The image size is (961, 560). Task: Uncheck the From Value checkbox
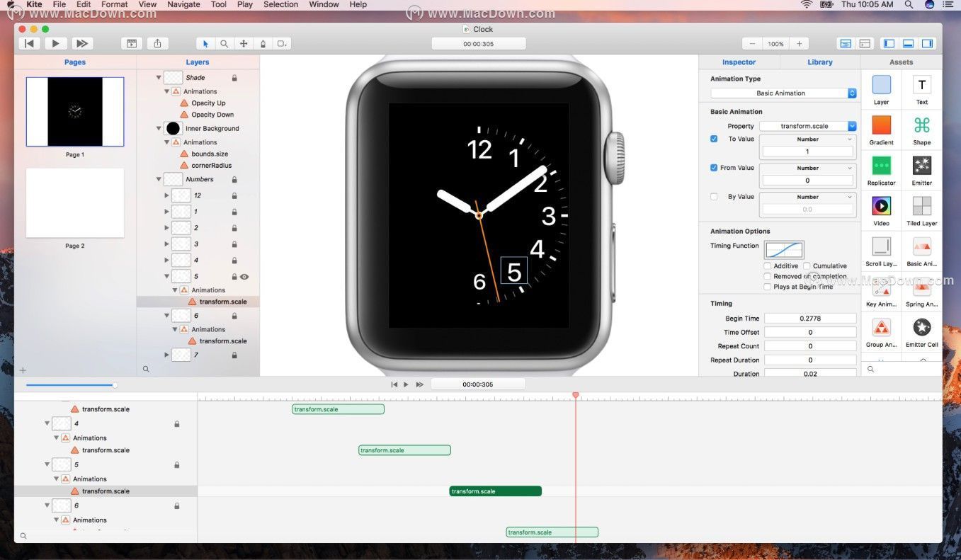point(714,168)
